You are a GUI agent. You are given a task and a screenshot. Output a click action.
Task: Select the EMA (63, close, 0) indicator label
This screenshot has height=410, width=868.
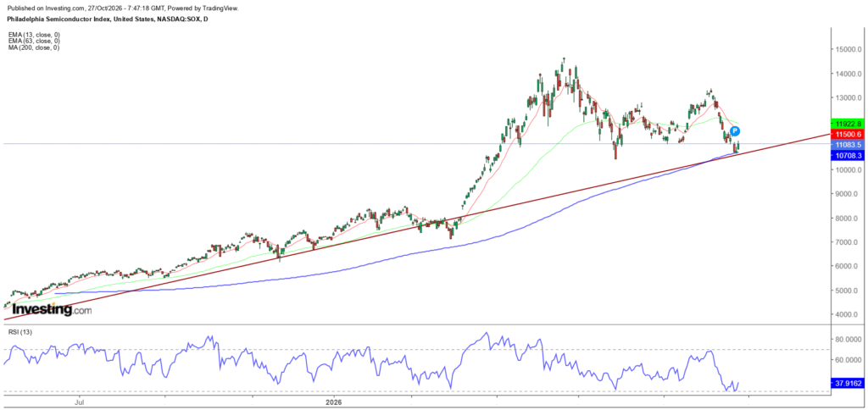click(x=34, y=41)
